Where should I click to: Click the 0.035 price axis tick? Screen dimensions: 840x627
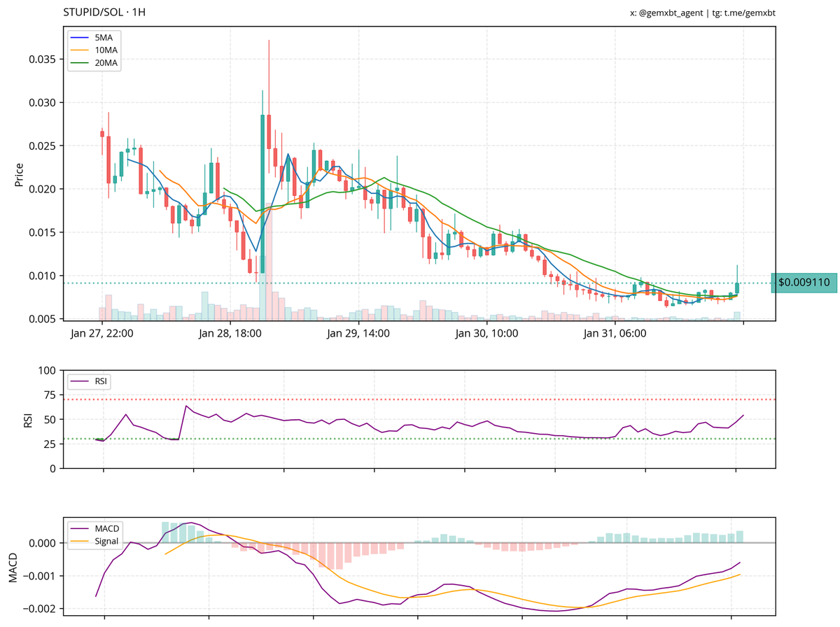click(42, 59)
